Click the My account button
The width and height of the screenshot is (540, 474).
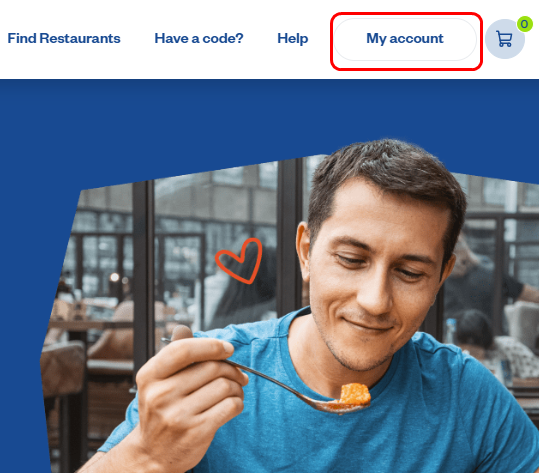(405, 39)
